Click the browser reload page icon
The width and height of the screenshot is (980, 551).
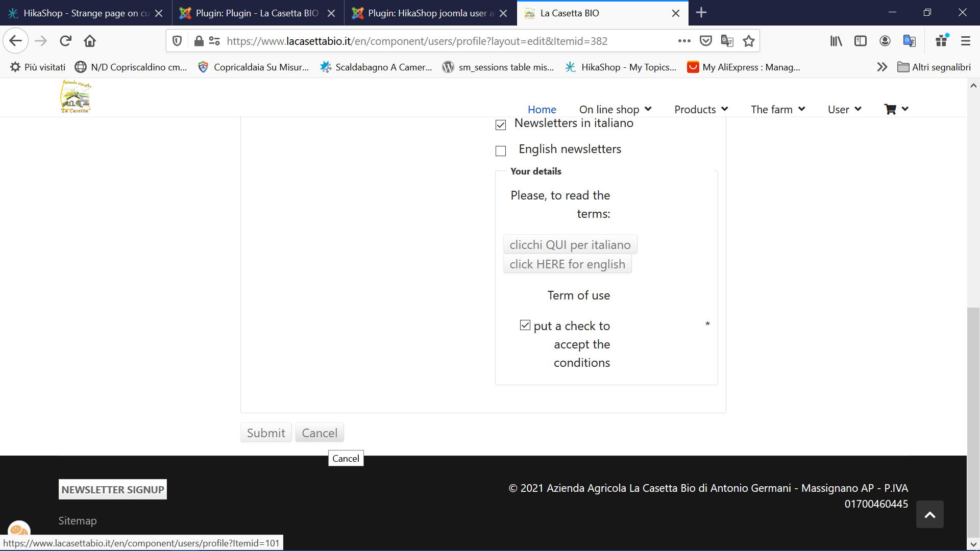click(x=65, y=41)
